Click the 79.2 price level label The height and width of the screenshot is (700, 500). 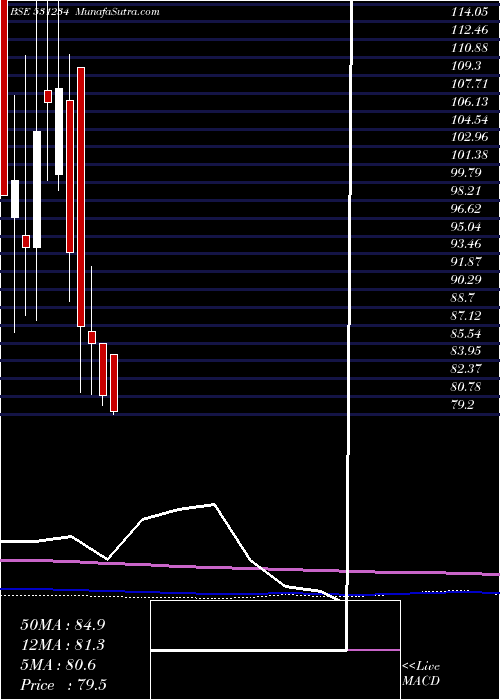(x=462, y=404)
